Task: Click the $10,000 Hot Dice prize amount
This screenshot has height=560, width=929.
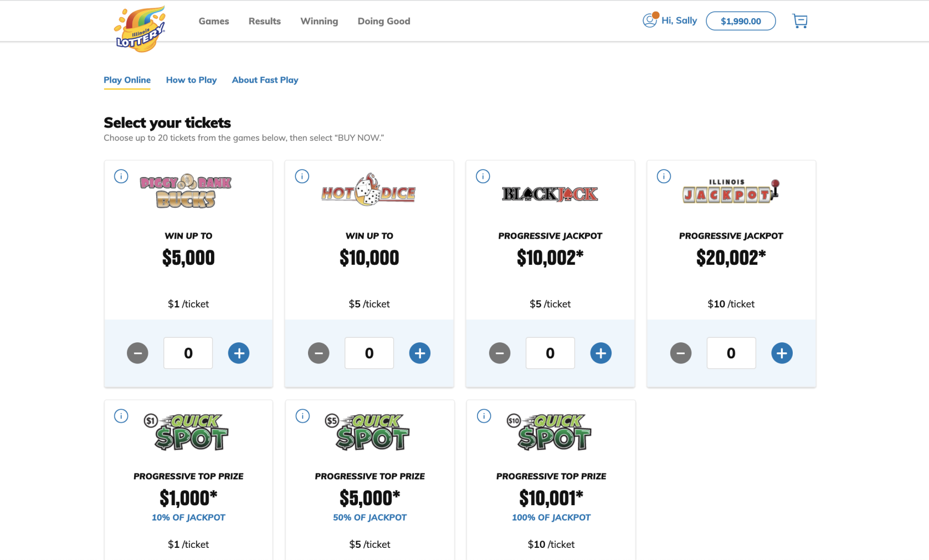Action: click(x=369, y=258)
